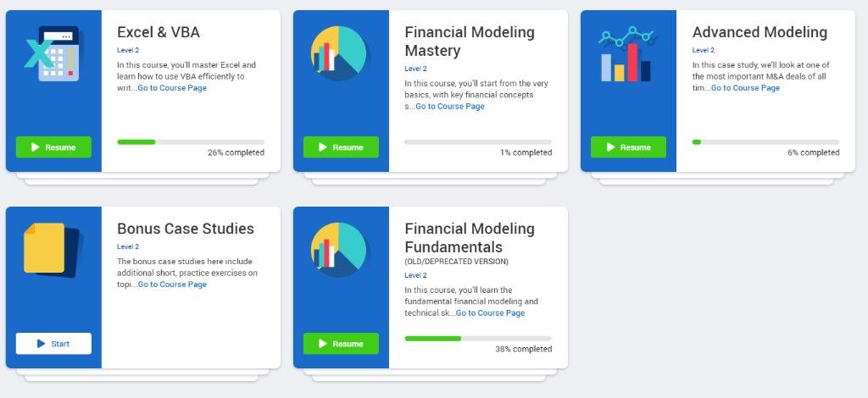The image size is (868, 398).
Task: Open the Financial Modeling Fundamentals course page link
Action: pyautogui.click(x=490, y=313)
